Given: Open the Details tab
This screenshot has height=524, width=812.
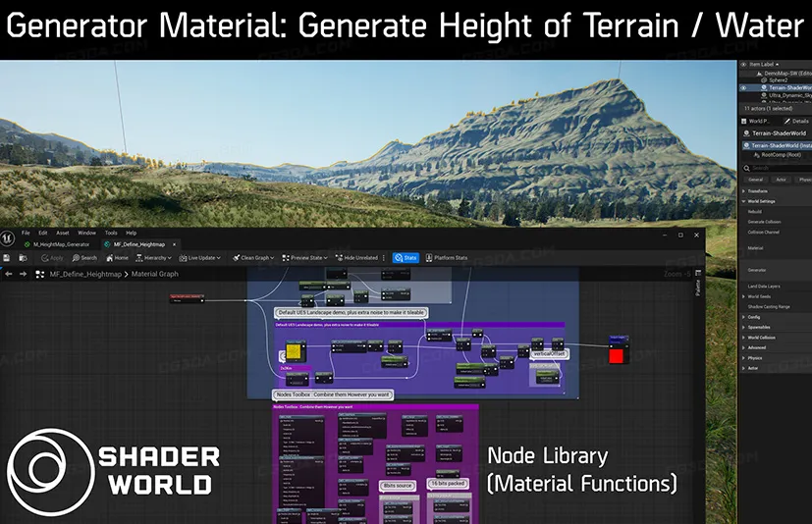Looking at the screenshot, I should point(796,121).
